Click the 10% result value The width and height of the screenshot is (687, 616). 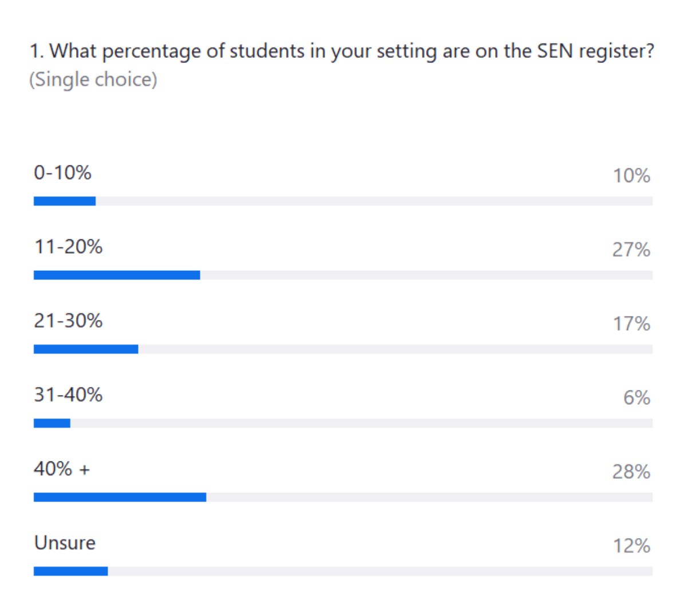click(631, 176)
